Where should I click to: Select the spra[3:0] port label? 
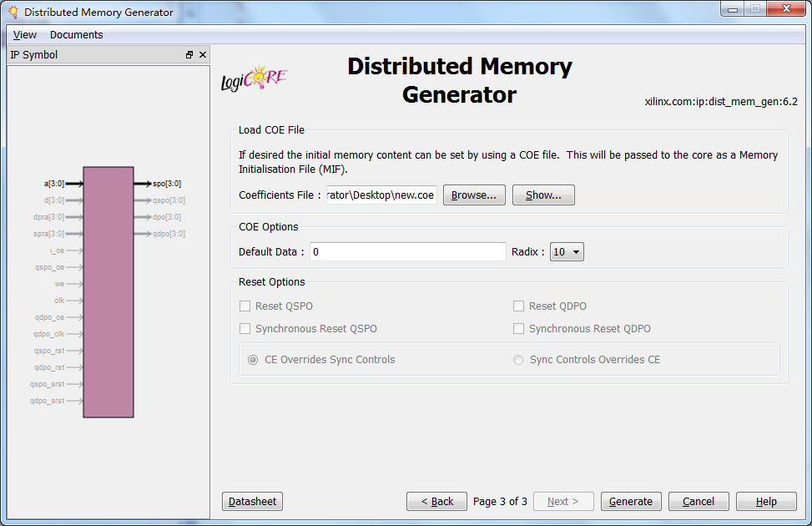click(x=48, y=234)
